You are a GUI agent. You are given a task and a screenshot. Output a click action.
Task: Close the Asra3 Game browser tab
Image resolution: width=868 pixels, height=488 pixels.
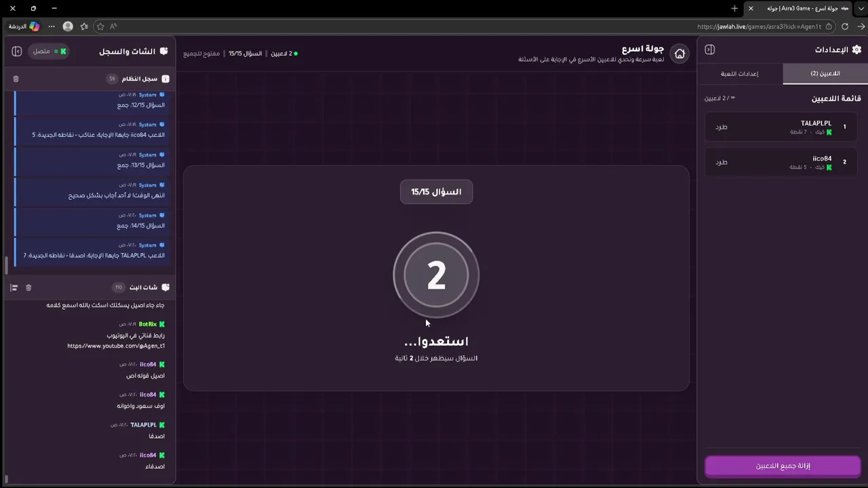point(751,8)
